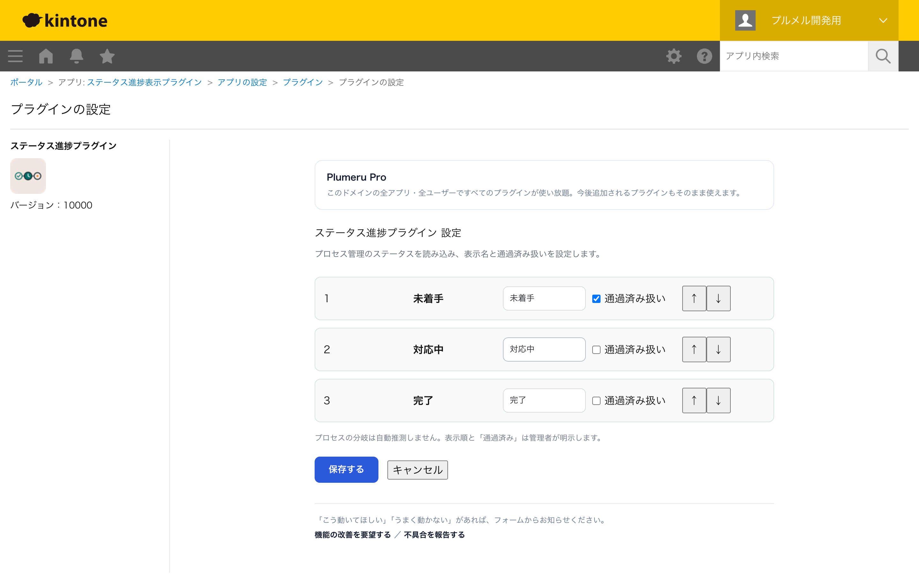Move 未着手 row up
Viewport: 919px width, 588px height.
point(694,298)
